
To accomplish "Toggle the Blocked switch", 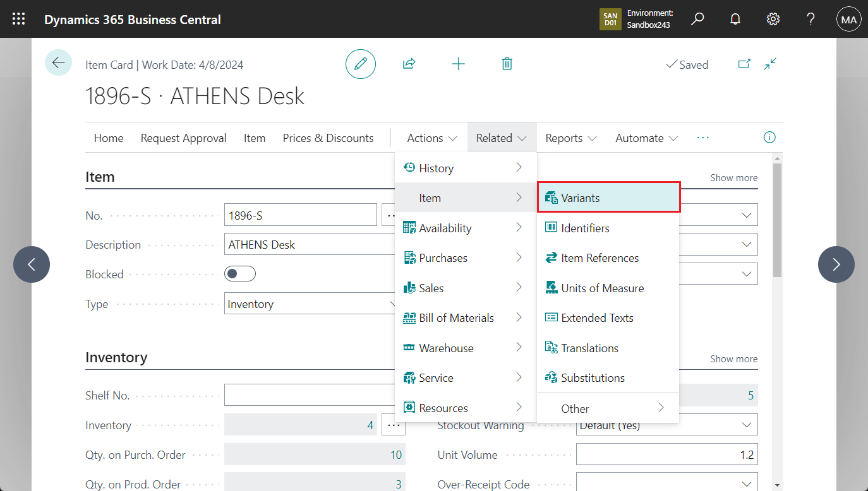I will pyautogui.click(x=240, y=273).
